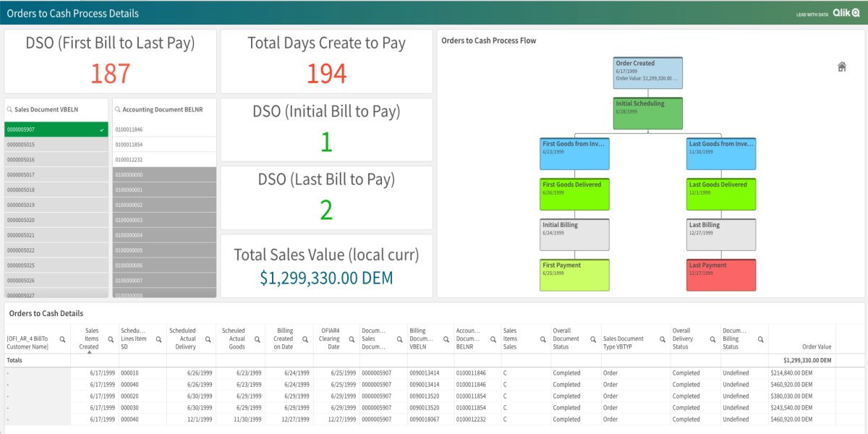The image size is (868, 434).
Task: Click the sort arrow under Sales Items Created
Action: point(89,353)
